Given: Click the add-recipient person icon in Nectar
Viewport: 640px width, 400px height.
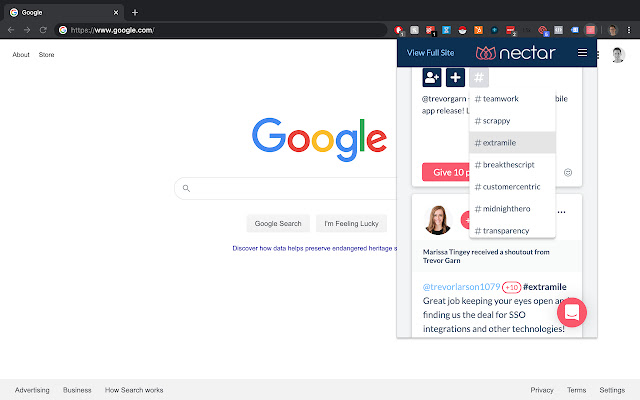Looking at the screenshot, I should pyautogui.click(x=431, y=78).
